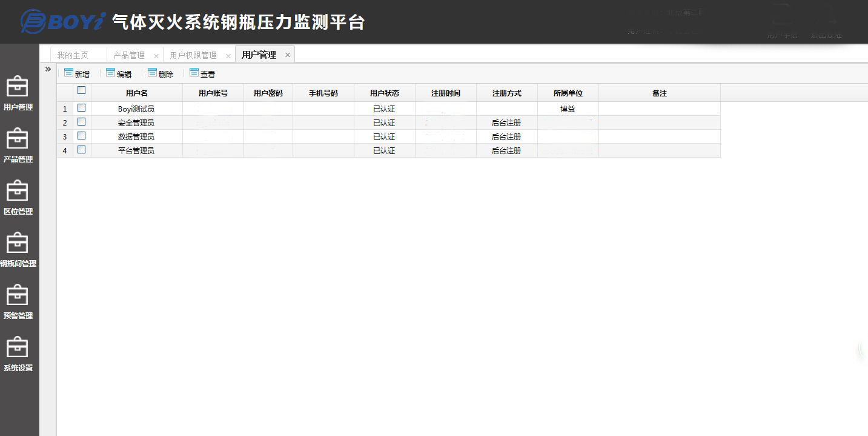868x436 pixels.
Task: Click the 查看 toolbar button
Action: tap(202, 74)
